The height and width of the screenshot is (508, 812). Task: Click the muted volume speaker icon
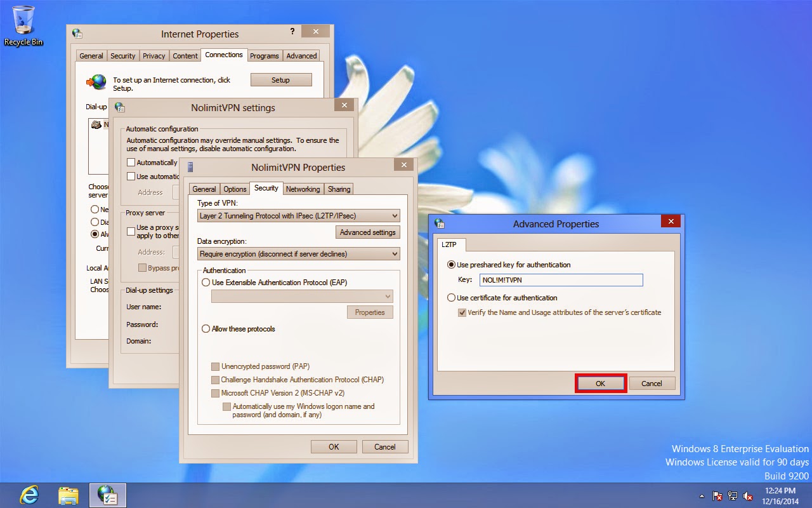pyautogui.click(x=749, y=496)
